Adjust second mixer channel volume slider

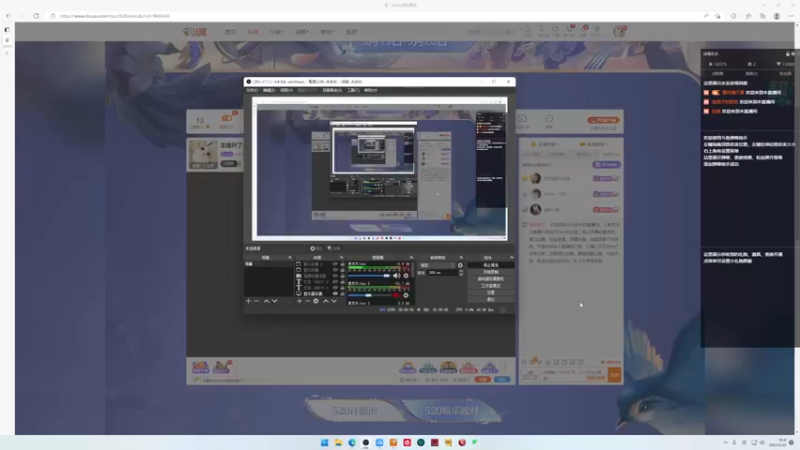point(369,295)
